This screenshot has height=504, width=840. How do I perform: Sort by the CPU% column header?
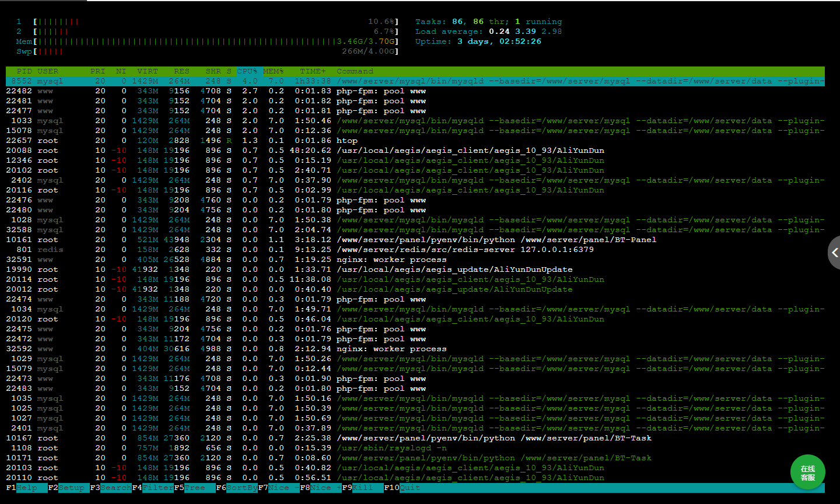247,71
